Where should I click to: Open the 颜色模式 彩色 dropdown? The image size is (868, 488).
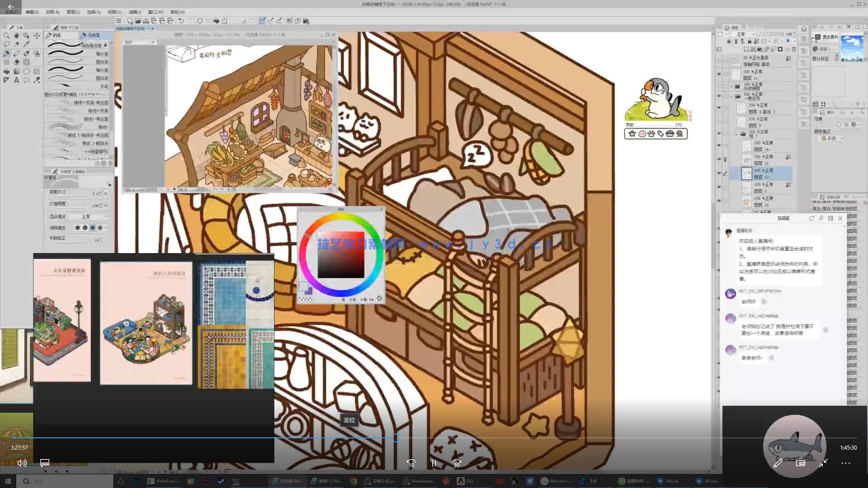833,138
